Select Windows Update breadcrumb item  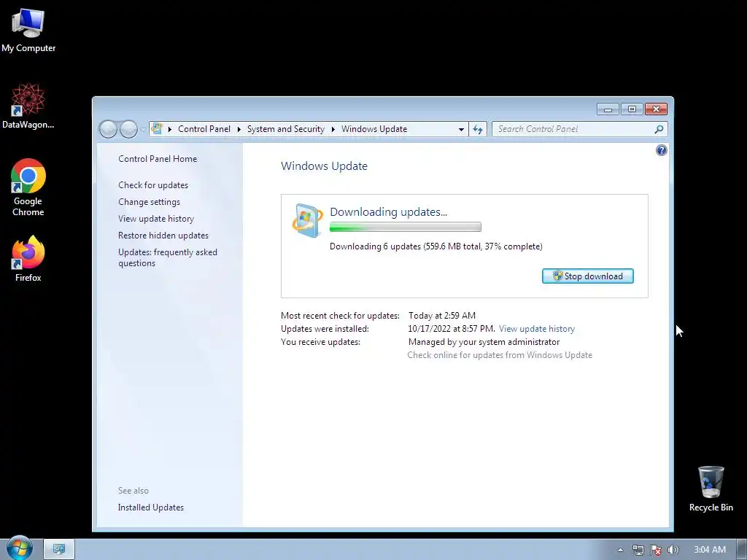374,129
